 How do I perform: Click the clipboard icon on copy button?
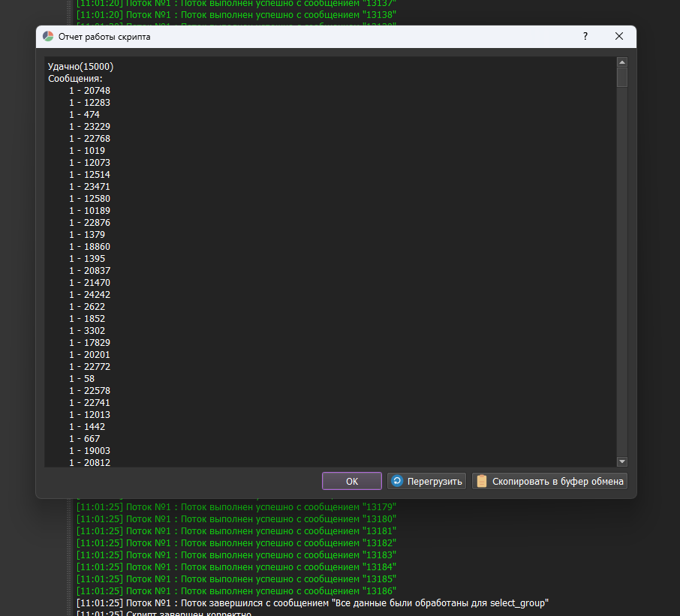pyautogui.click(x=481, y=481)
